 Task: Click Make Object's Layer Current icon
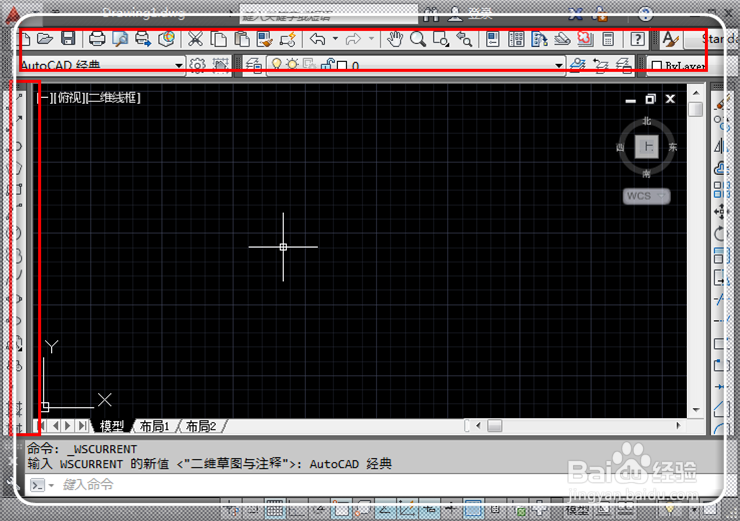point(578,65)
